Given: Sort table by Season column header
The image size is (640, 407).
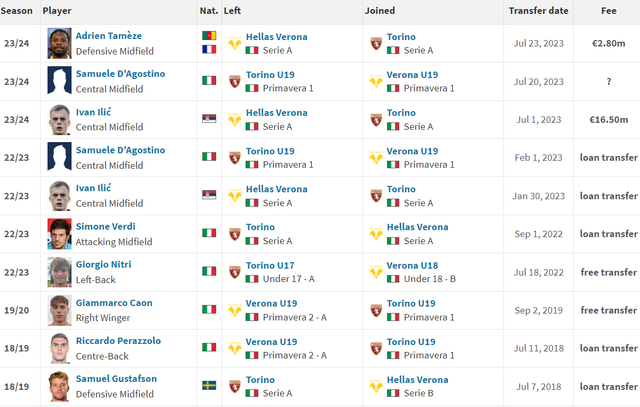Looking at the screenshot, I should (18, 10).
